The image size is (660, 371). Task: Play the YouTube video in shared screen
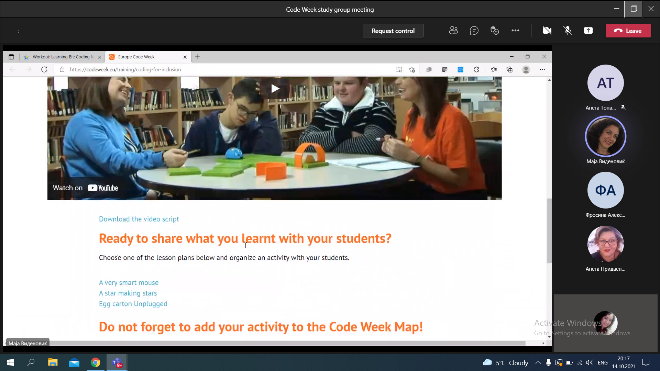pos(274,88)
